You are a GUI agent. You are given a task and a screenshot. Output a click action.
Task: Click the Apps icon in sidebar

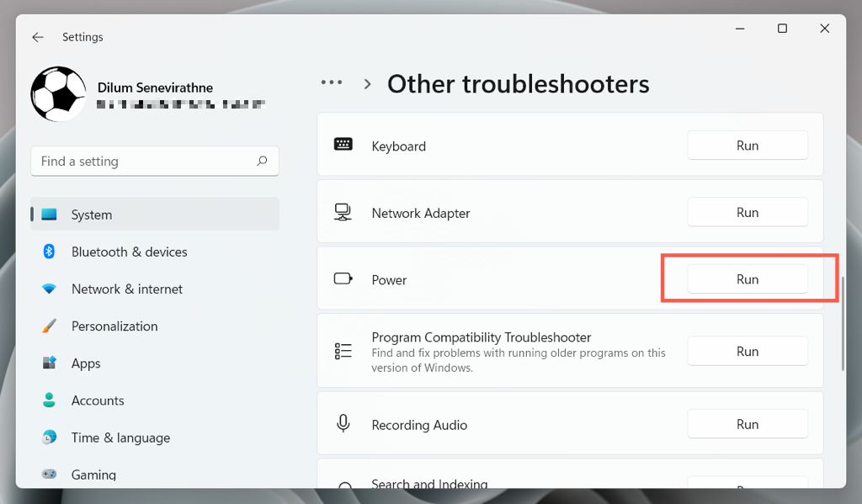click(x=49, y=362)
